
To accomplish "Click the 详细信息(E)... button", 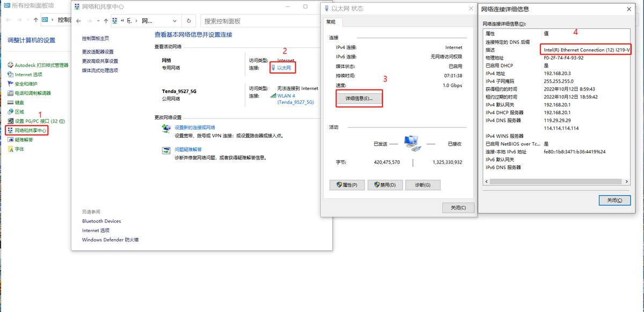I will point(359,99).
